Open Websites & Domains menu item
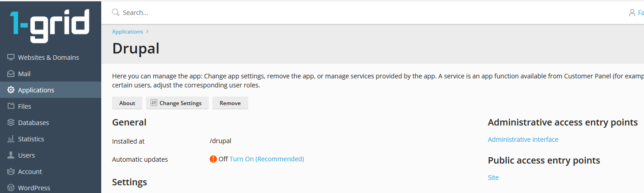The height and width of the screenshot is (193, 644). coord(48,58)
